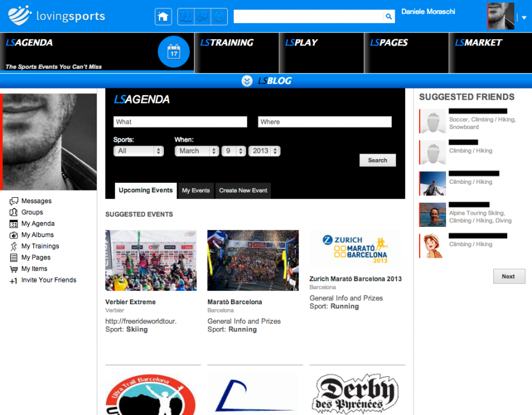Open the Derby des Pyrénées logo
532x415 pixels.
click(355, 394)
